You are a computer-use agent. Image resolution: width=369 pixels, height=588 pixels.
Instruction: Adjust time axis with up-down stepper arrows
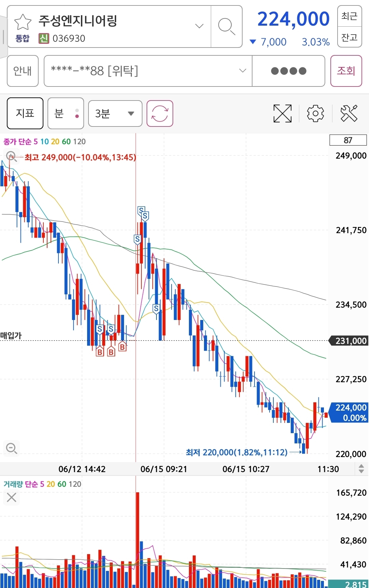click(x=361, y=468)
